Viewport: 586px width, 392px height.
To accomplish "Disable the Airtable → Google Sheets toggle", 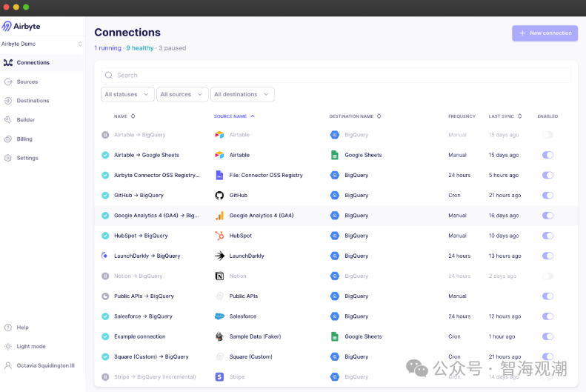I will [547, 155].
